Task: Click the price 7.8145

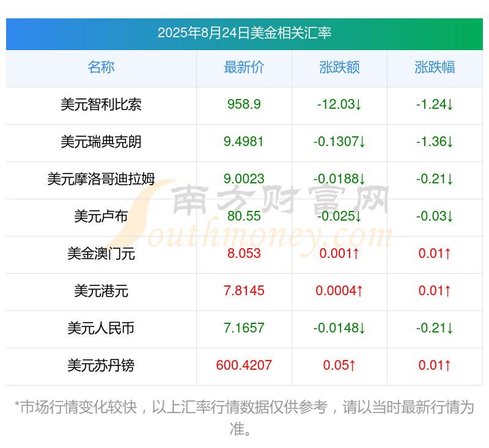Action: [x=244, y=291]
